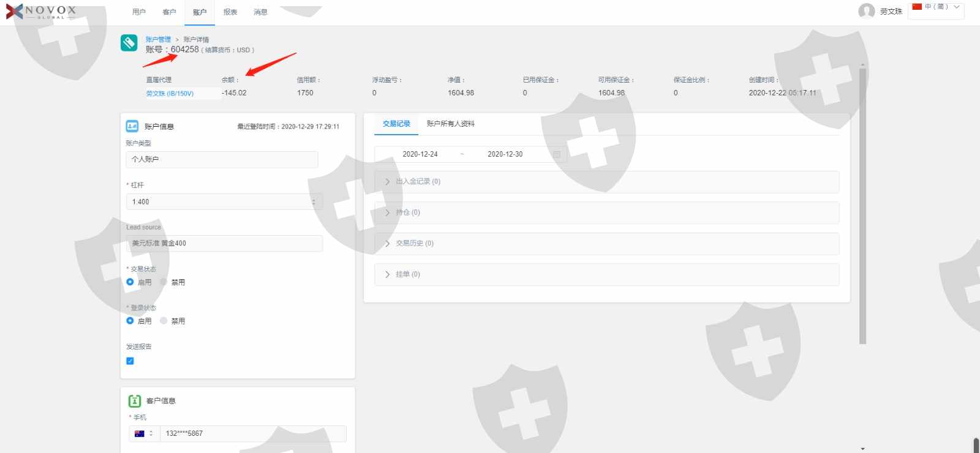Image resolution: width=980 pixels, height=453 pixels.
Task: Open the 报表 menu
Action: tap(230, 12)
